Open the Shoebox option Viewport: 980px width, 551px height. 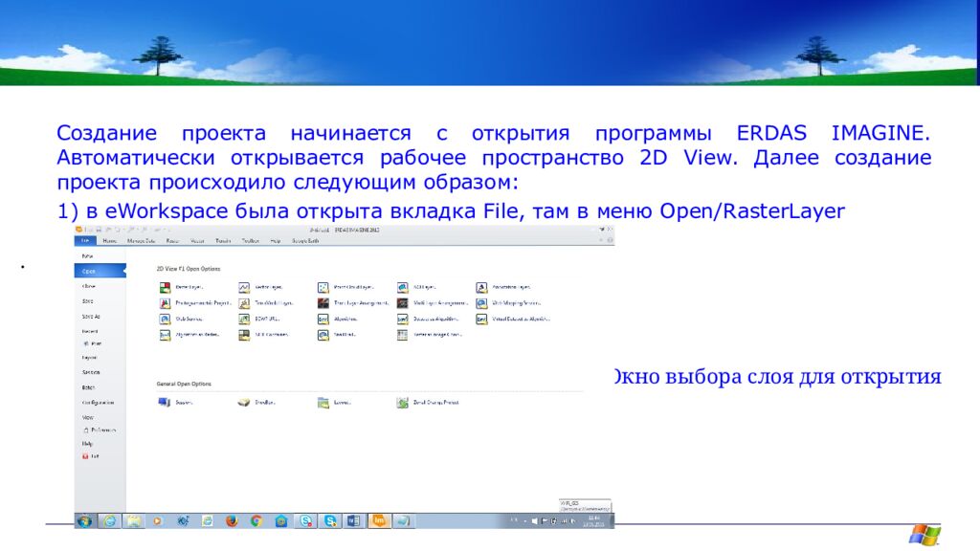pos(256,403)
